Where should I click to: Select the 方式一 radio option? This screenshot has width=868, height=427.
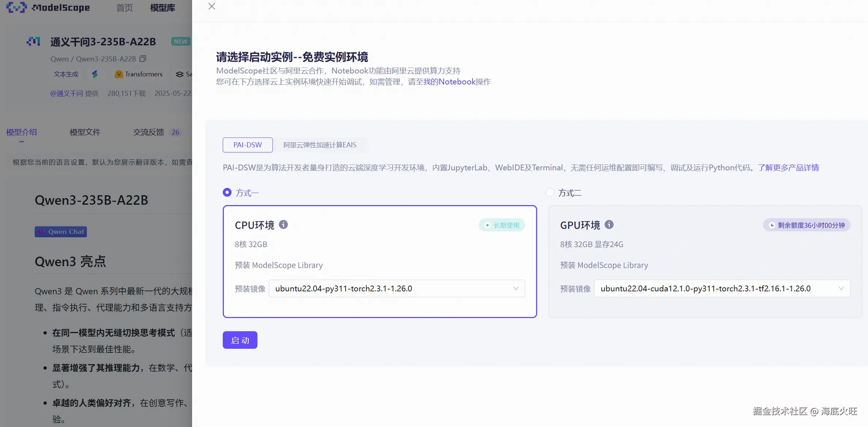click(x=227, y=192)
